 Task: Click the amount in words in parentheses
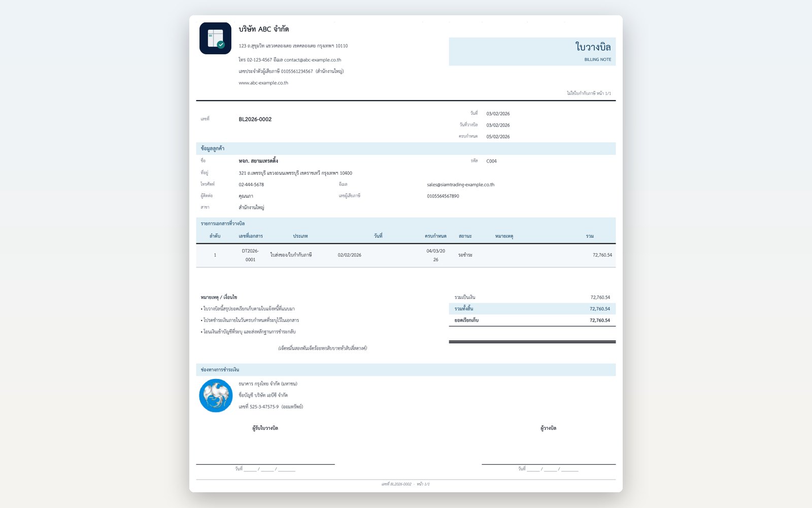tap(322, 348)
